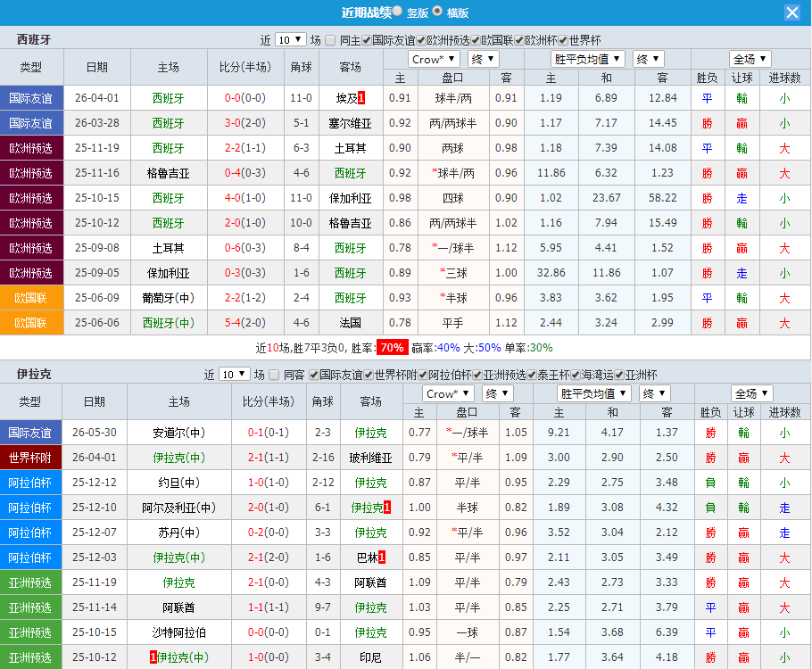Click 欧国联 tag on 25-06-09 row
Screen dimensions: 812x669
pyautogui.click(x=31, y=298)
